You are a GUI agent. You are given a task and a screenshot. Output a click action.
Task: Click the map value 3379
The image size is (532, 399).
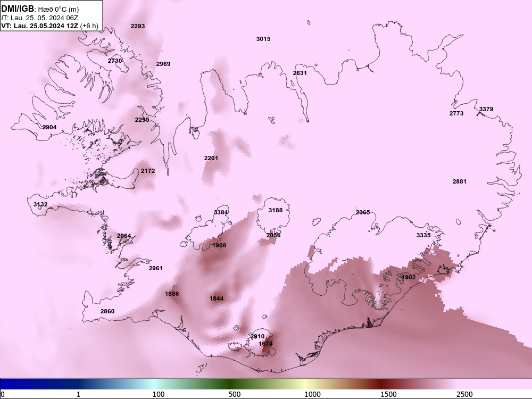(x=486, y=109)
